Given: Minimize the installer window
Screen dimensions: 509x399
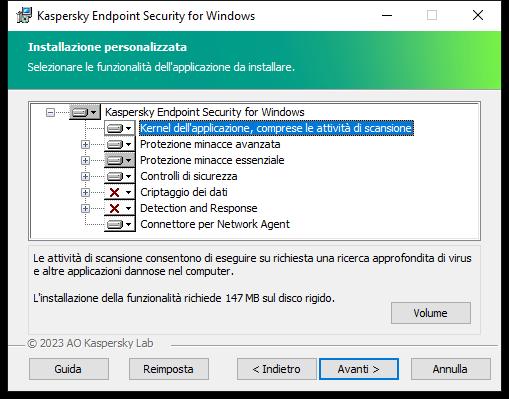Looking at the screenshot, I should [x=387, y=15].
